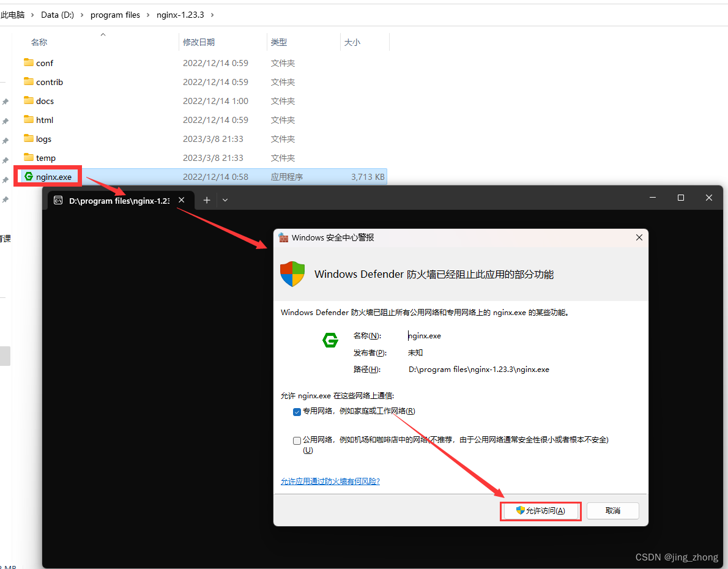
Task: Sort by the 名称 column header
Action: click(x=39, y=42)
